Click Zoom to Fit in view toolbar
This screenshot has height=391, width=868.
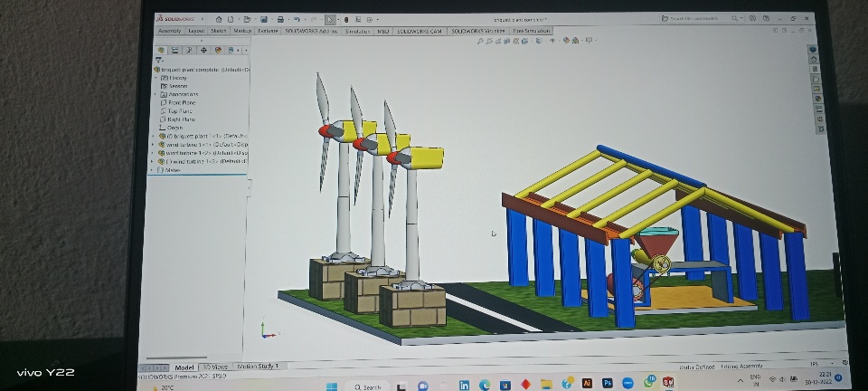(x=480, y=41)
